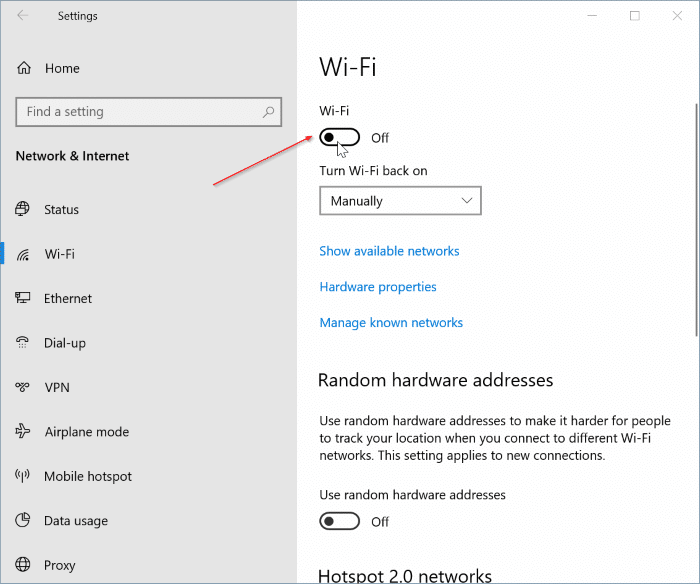Open Data usage page
The height and width of the screenshot is (584, 700).
point(76,521)
